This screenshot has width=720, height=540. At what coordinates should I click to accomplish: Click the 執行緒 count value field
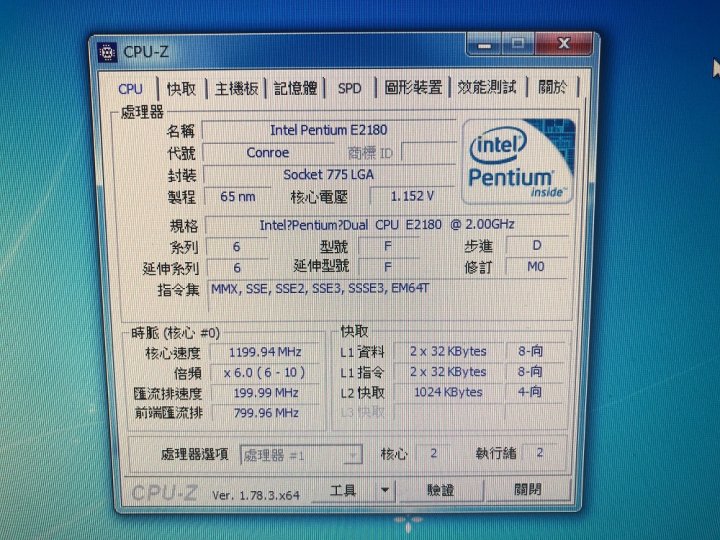(540, 453)
